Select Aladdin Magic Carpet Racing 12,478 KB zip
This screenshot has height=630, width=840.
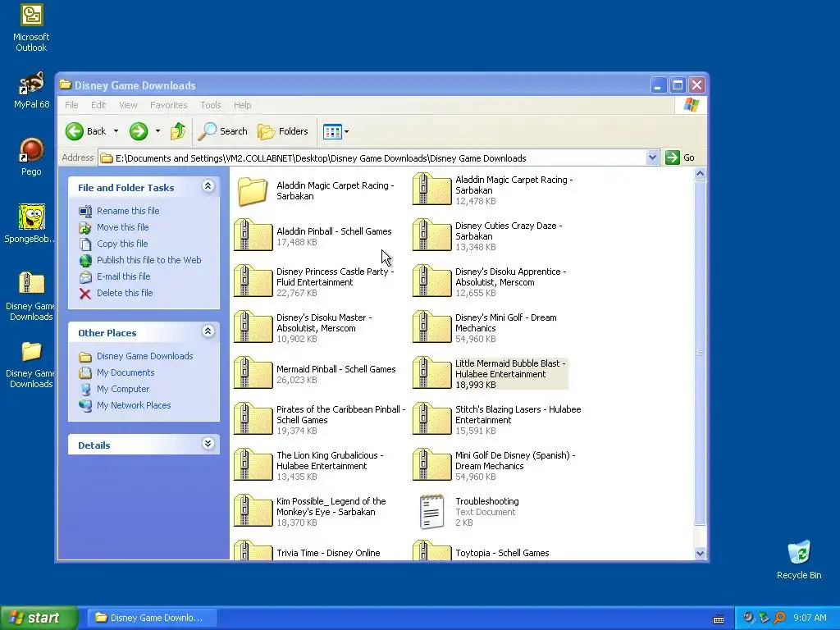click(x=431, y=189)
